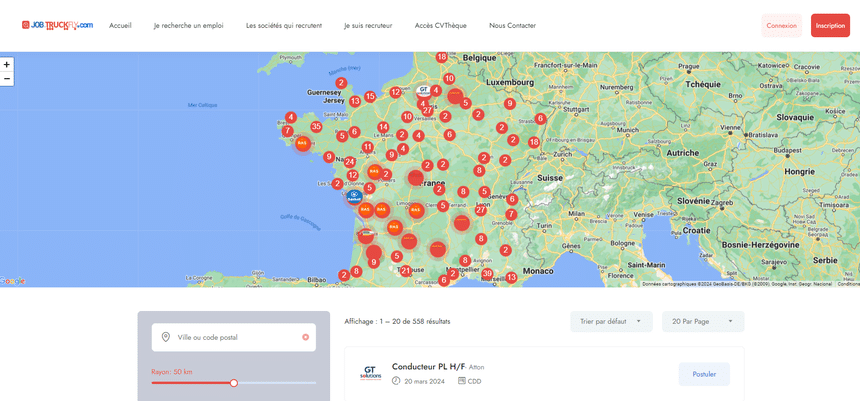Click the GT Solutions logo in the job listing
The height and width of the screenshot is (401, 860).
pos(371,374)
